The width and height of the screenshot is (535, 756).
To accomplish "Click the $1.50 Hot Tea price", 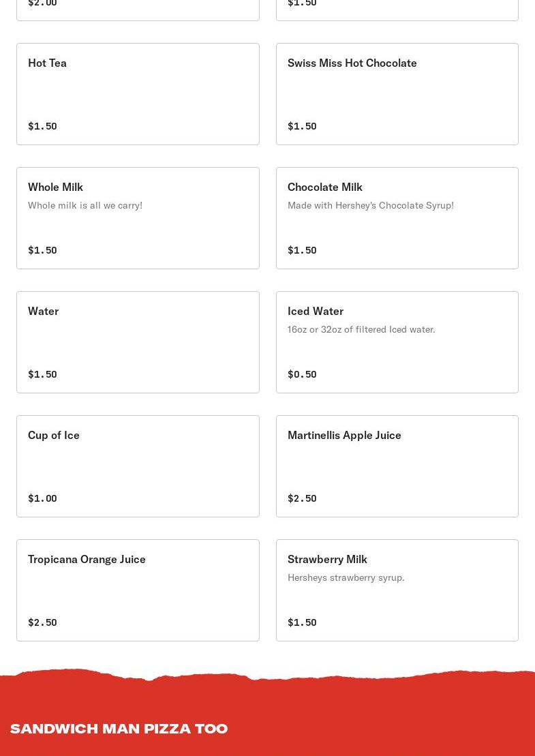I will [x=42, y=126].
